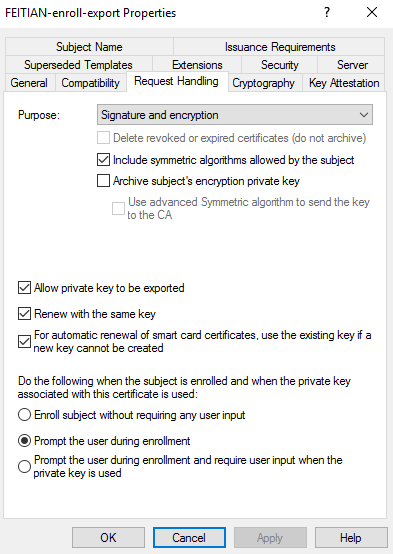393x554 pixels.
Task: Switch to the Subject Name tab
Action: tap(89, 47)
